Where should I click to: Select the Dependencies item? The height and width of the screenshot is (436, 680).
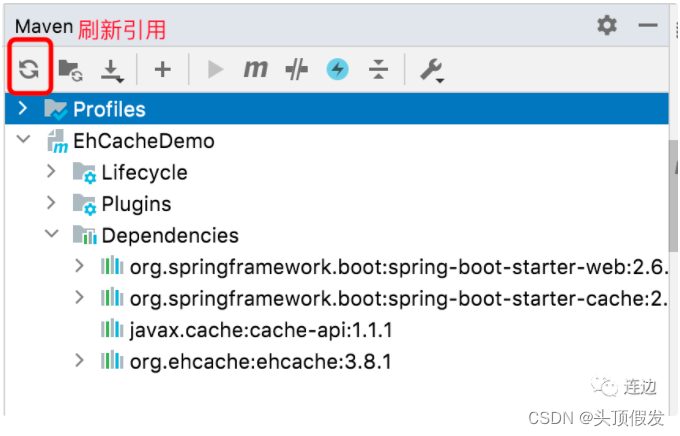click(x=170, y=236)
